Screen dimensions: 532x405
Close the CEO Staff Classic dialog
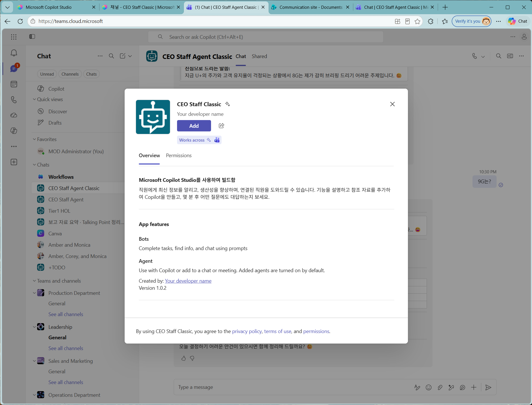[392, 104]
